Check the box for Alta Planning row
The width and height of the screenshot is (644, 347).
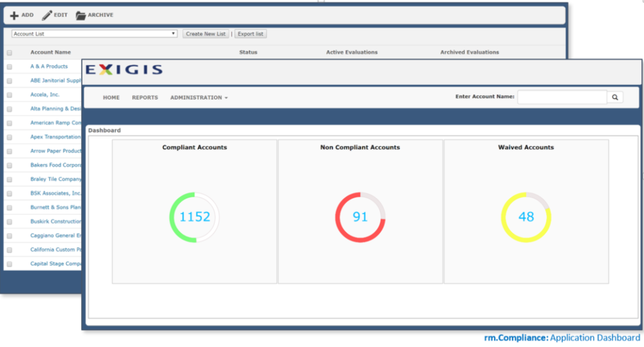tap(9, 109)
